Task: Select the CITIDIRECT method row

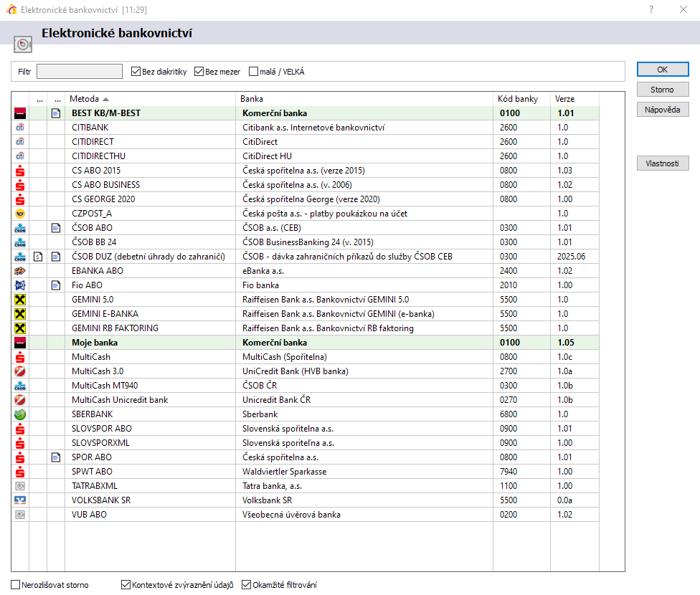Action: click(306, 142)
